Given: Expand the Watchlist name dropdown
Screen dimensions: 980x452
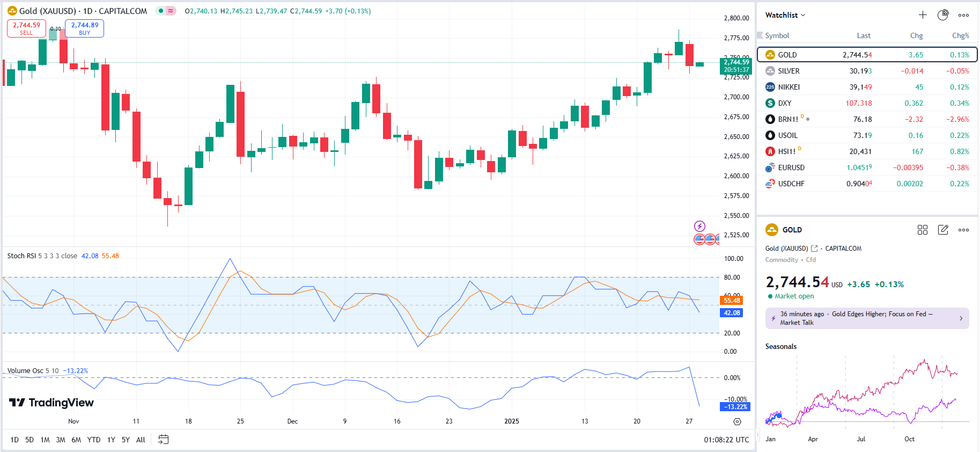Looking at the screenshot, I should click(x=785, y=15).
